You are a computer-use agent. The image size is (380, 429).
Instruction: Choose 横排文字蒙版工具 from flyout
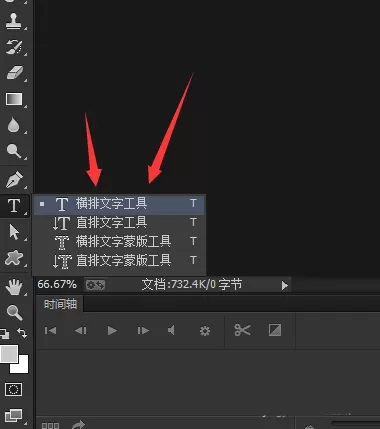click(x=119, y=242)
